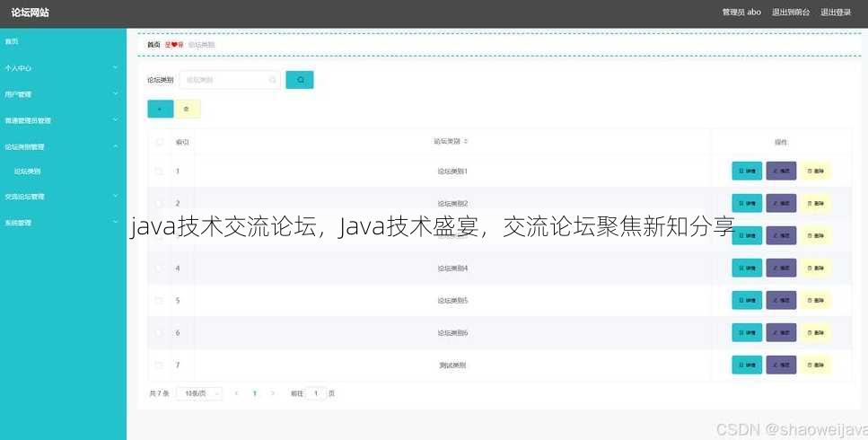Image resolution: width=868 pixels, height=440 pixels.
Task: Check the checkbox for row 2
Action: (x=160, y=203)
